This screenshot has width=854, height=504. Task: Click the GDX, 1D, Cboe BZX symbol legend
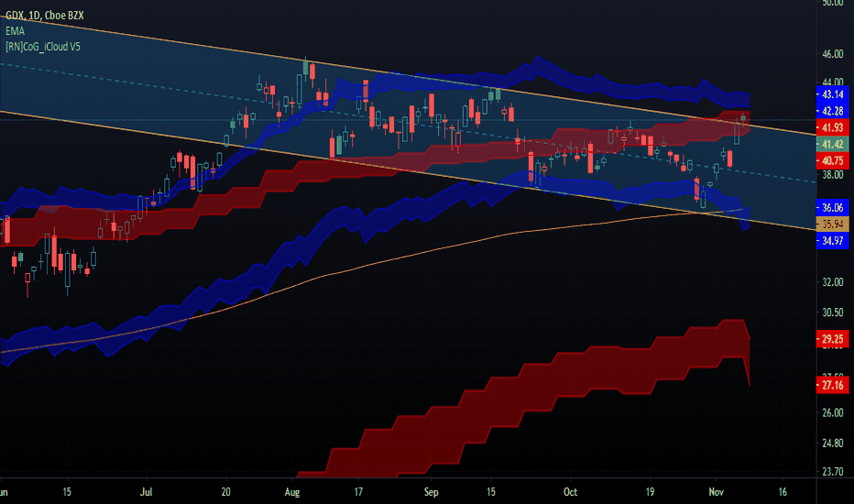45,16
